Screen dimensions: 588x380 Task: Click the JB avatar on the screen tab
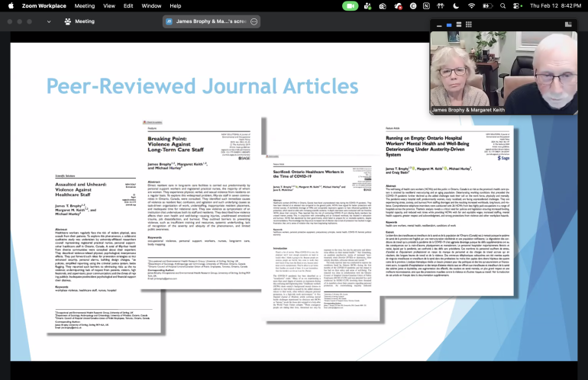[x=169, y=21]
